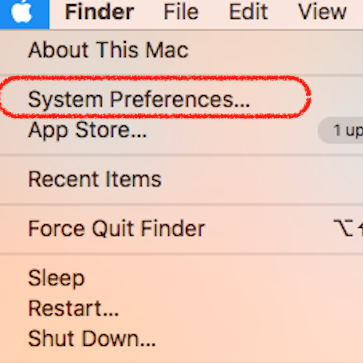Open App Store… from Apple menu
The image size is (363, 363).
[x=181, y=130]
